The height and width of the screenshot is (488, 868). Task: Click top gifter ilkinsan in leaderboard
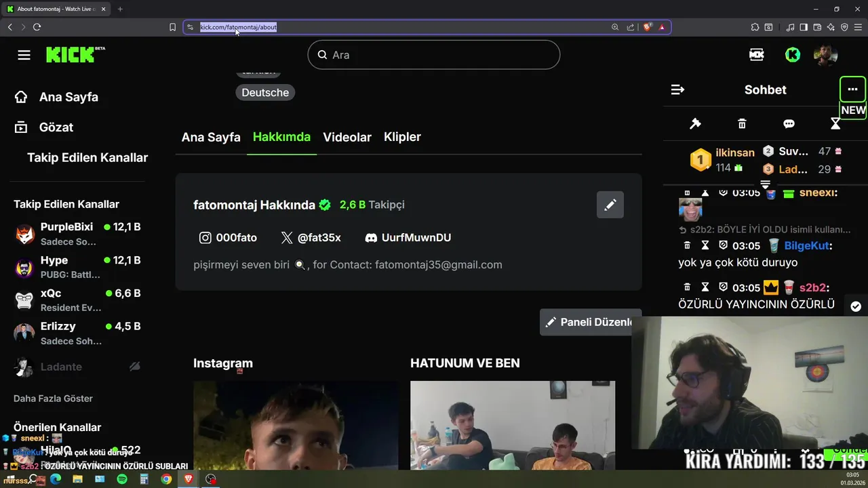[722, 160]
